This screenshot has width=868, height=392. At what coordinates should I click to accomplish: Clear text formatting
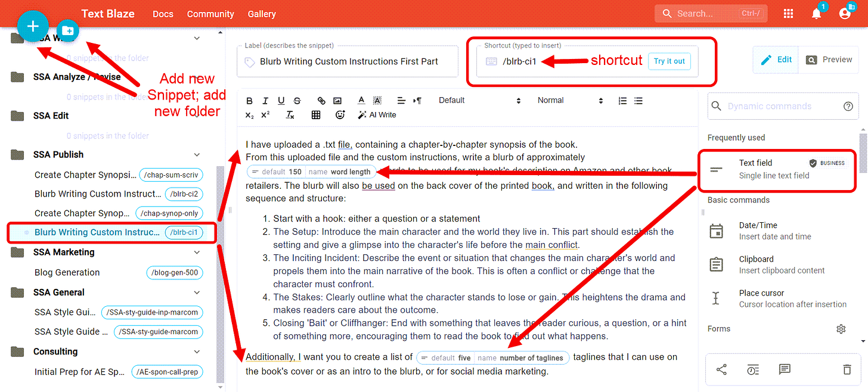tap(290, 115)
